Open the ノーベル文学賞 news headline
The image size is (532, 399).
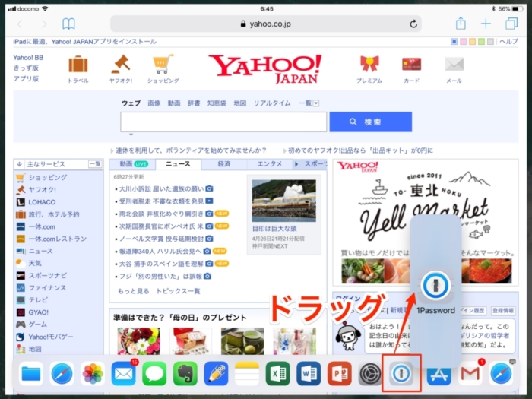coord(161,239)
